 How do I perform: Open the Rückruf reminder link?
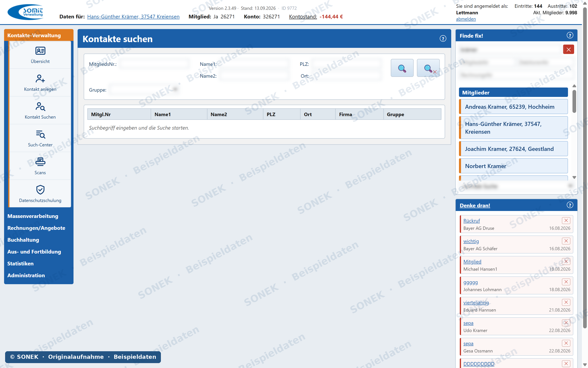[x=471, y=221]
